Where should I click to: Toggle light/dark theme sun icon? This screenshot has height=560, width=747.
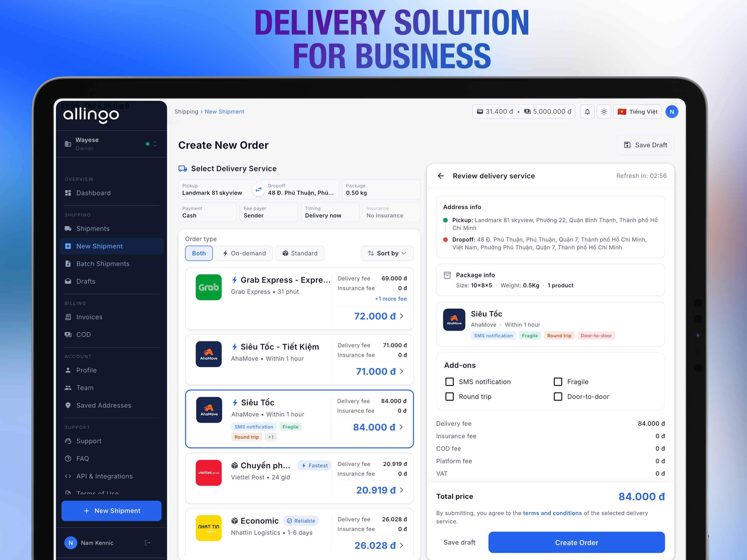click(604, 112)
